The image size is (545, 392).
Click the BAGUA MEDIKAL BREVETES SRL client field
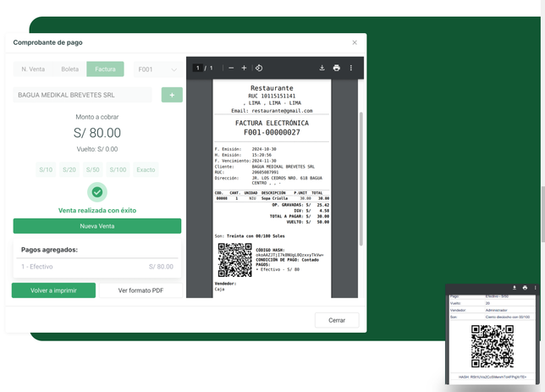(83, 95)
